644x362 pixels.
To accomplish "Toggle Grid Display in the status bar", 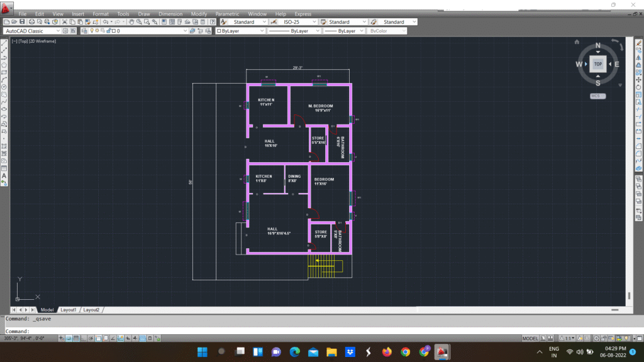I will click(76, 339).
